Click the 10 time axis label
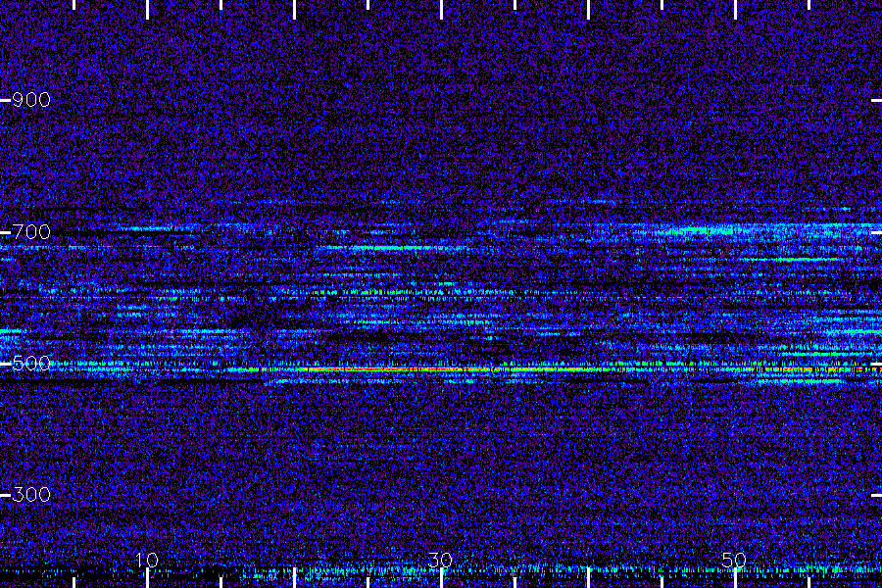The image size is (882, 588). click(147, 560)
